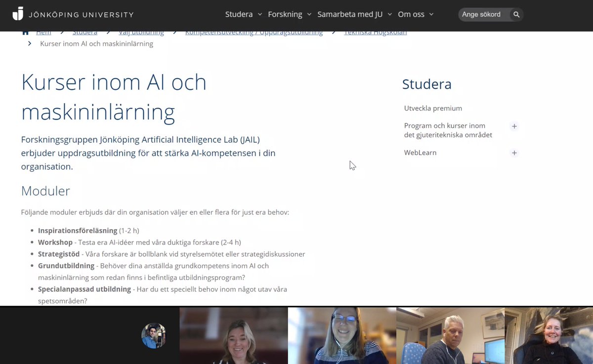Focus the Ange sökord search field
This screenshot has height=364, width=593.
[x=484, y=15]
